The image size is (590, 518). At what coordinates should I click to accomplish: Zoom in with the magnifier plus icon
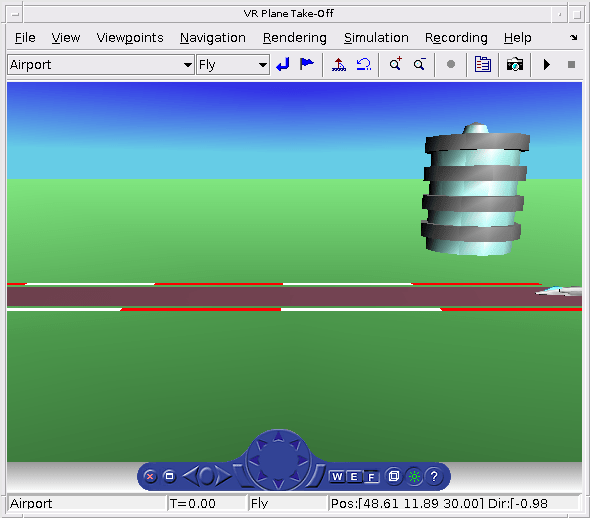point(395,64)
